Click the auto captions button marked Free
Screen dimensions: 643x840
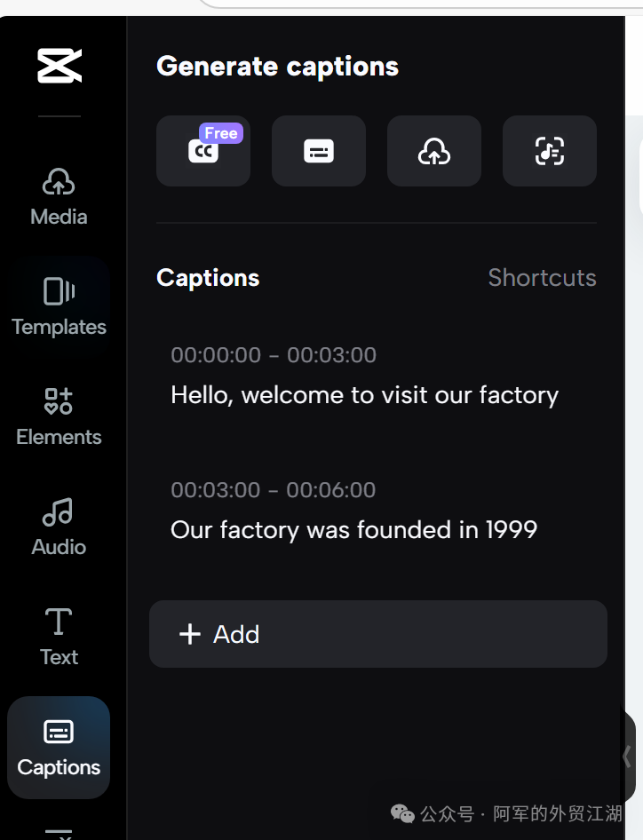203,151
